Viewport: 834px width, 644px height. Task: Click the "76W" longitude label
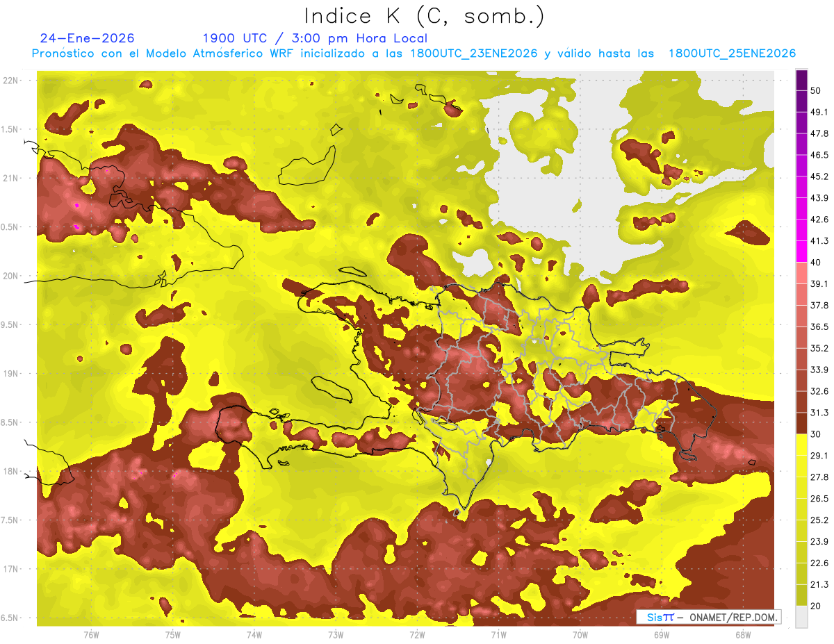pyautogui.click(x=91, y=634)
